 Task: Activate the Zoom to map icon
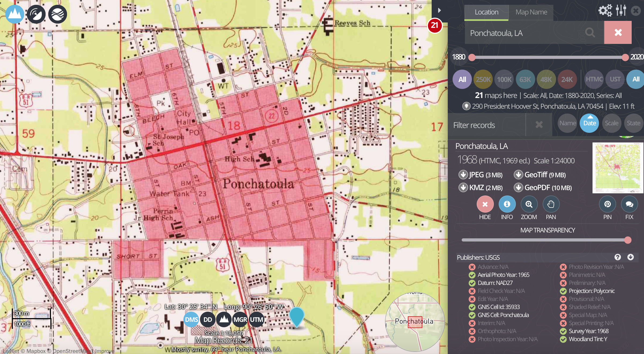529,204
